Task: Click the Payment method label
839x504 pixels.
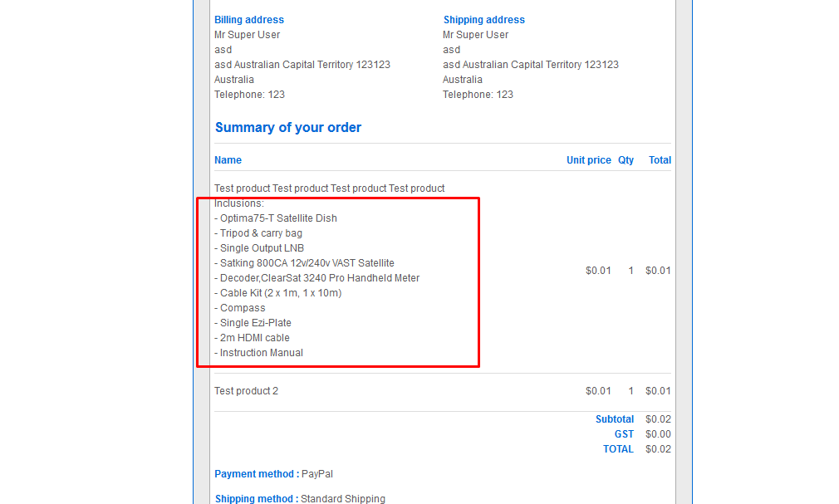Action: [254, 474]
